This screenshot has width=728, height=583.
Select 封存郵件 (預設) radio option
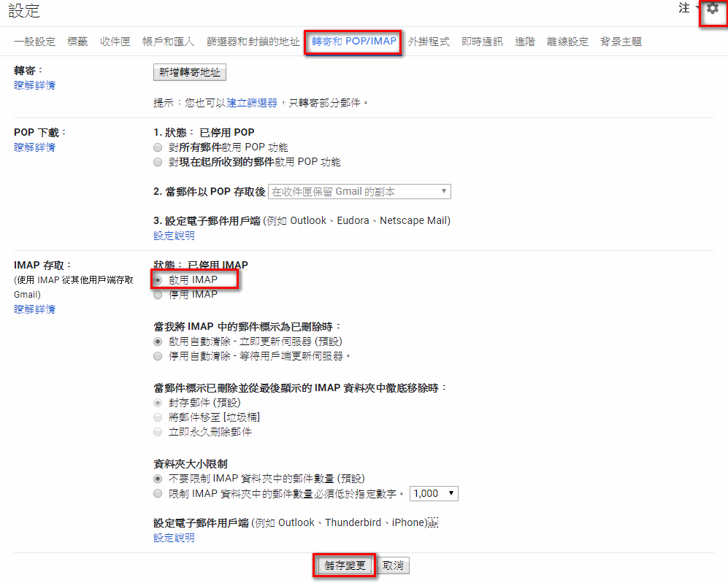tap(158, 403)
